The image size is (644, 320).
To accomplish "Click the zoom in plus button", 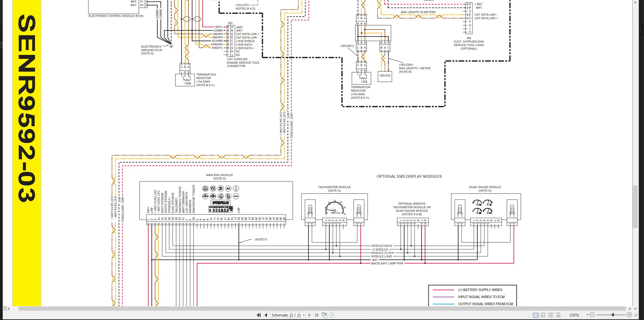I will coord(629,315).
